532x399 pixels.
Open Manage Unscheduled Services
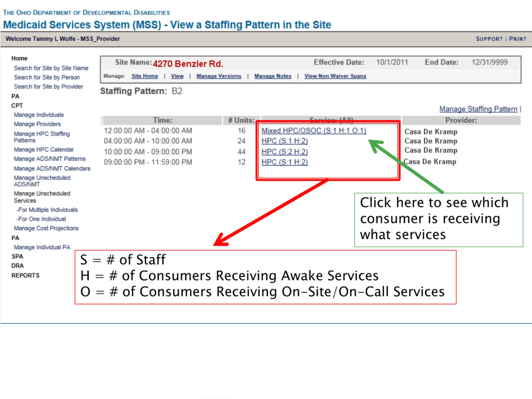tap(42, 197)
